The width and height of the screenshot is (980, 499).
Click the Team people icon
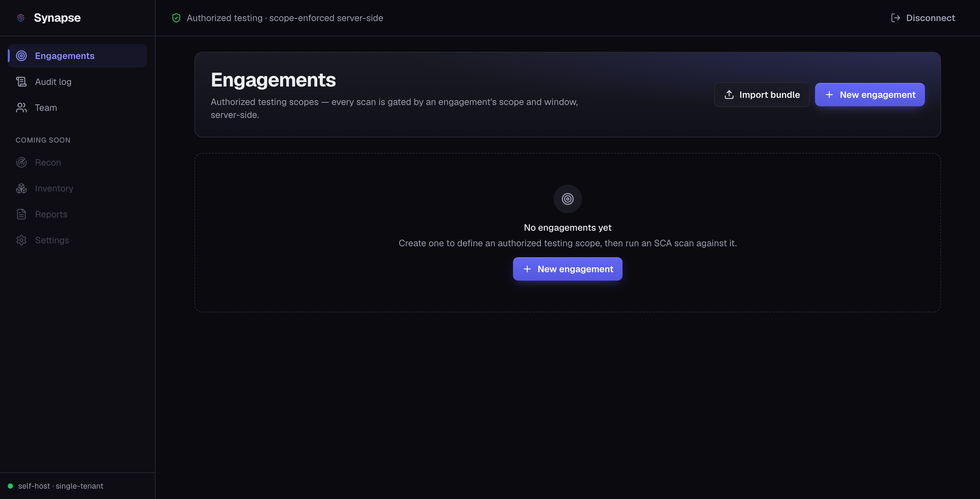[21, 108]
